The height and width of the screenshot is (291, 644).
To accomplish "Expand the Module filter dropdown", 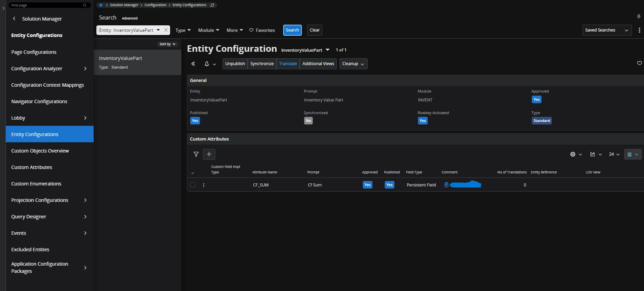I will (208, 30).
